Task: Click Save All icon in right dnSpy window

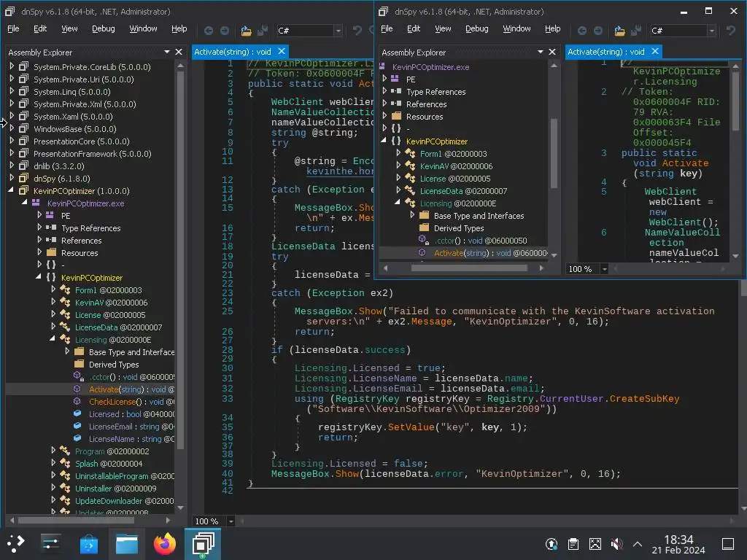Action: pos(635,31)
